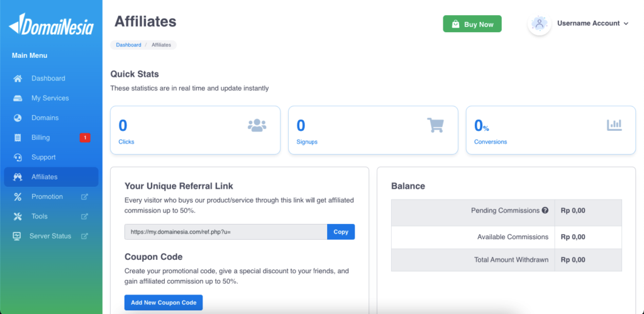Image resolution: width=644 pixels, height=314 pixels.
Task: Click the Pending Commissions row label
Action: (x=505, y=210)
